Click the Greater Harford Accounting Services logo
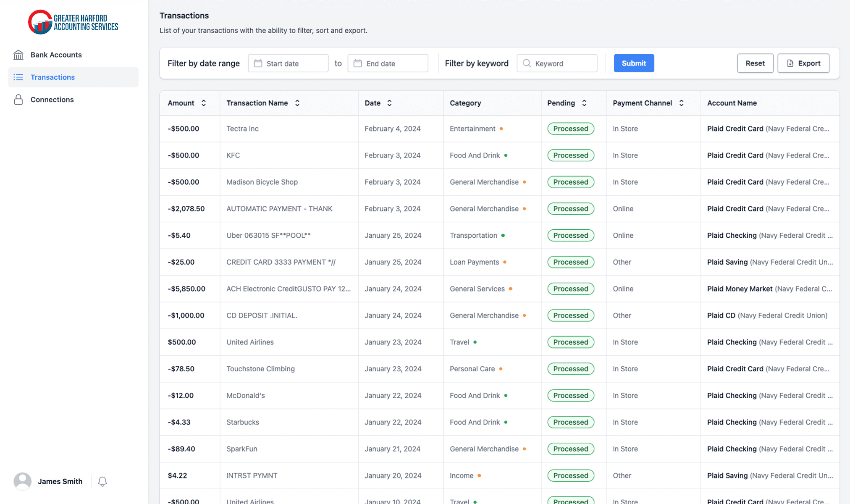The image size is (850, 504). coord(73,22)
